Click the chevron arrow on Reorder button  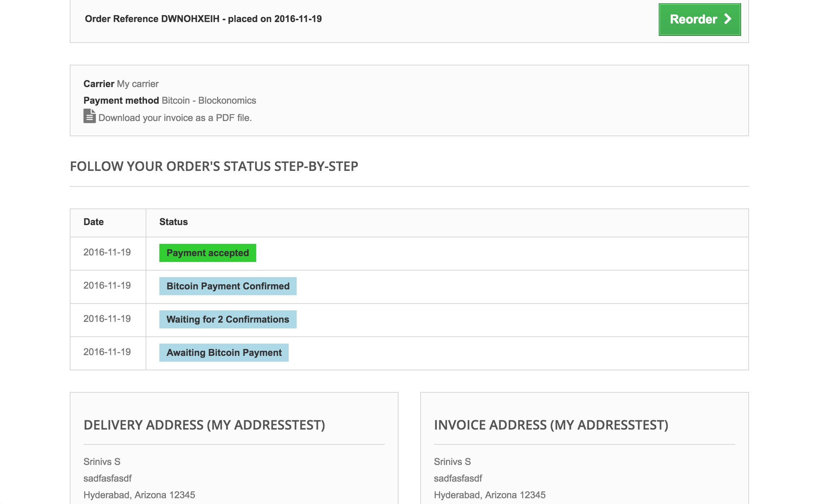point(727,19)
